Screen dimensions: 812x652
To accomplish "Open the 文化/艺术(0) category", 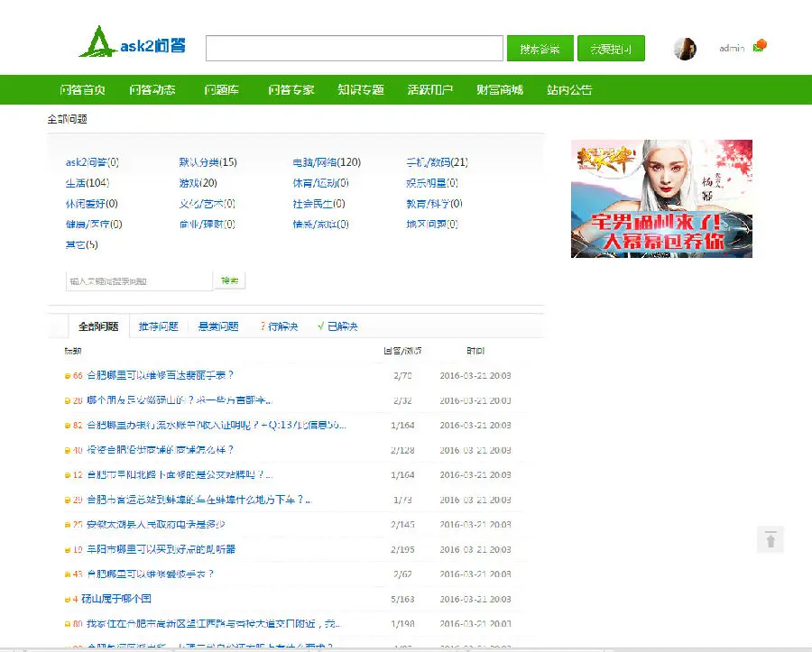I will point(208,204).
